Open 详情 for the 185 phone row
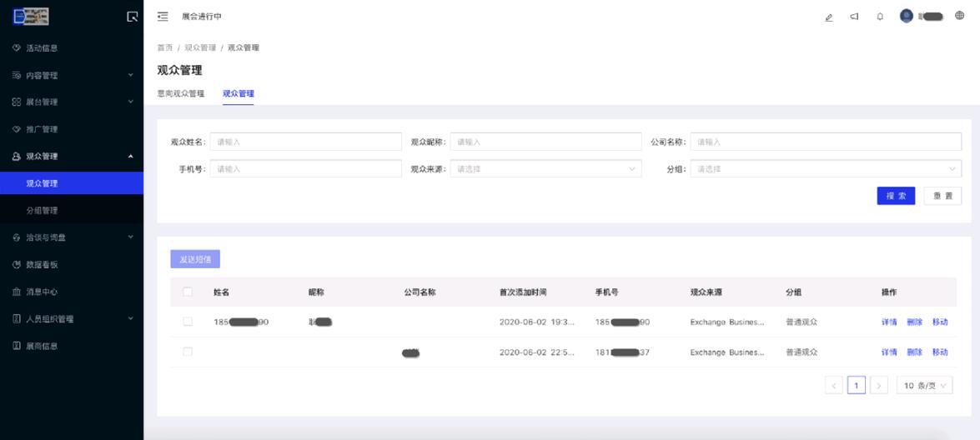 [889, 322]
